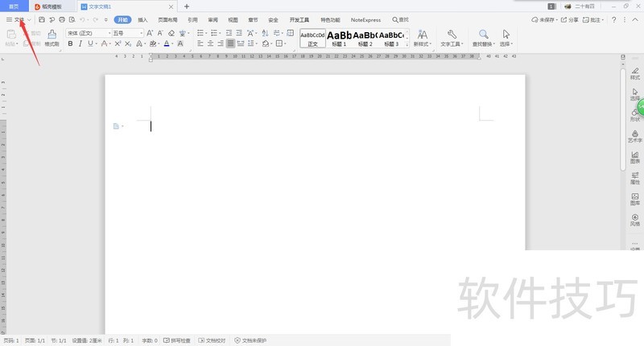Click the Redo arrow icon
Image resolution: width=644 pixels, height=346 pixels.
(95, 19)
